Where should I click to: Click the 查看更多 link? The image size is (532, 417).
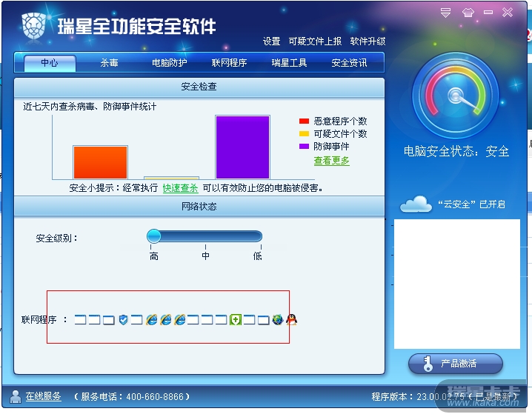pyautogui.click(x=331, y=161)
